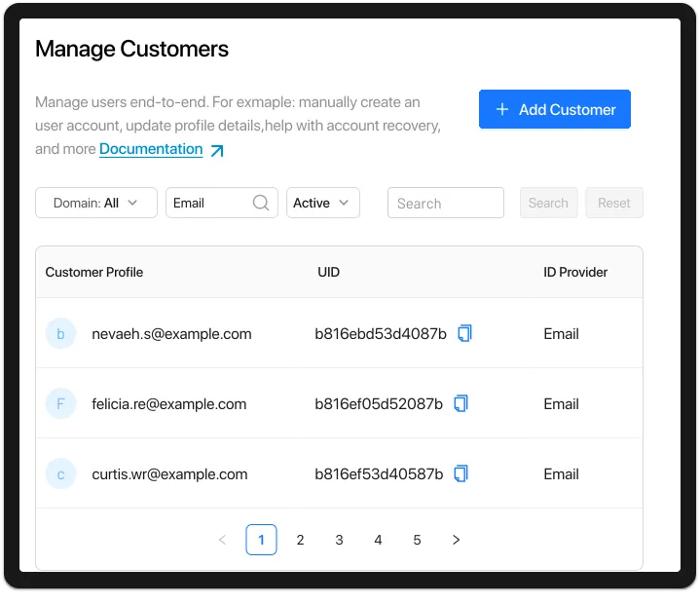
Task: Click the arrow icon next to Documentation
Action: click(x=217, y=151)
